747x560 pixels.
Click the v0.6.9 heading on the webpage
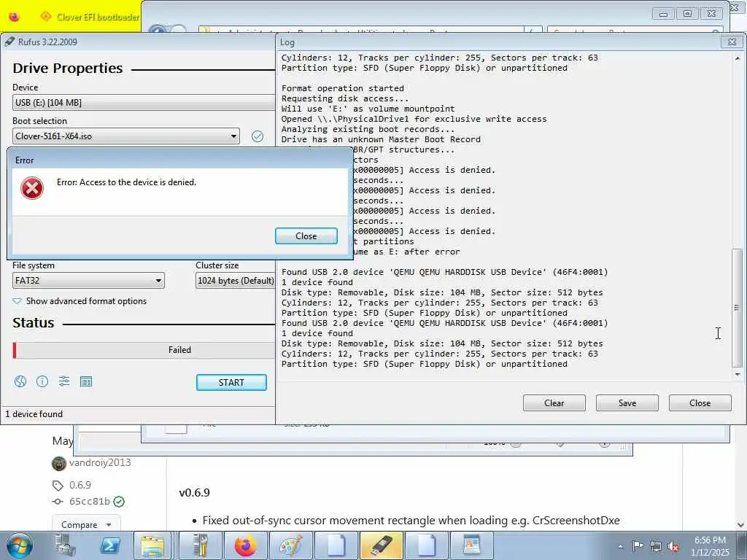194,492
